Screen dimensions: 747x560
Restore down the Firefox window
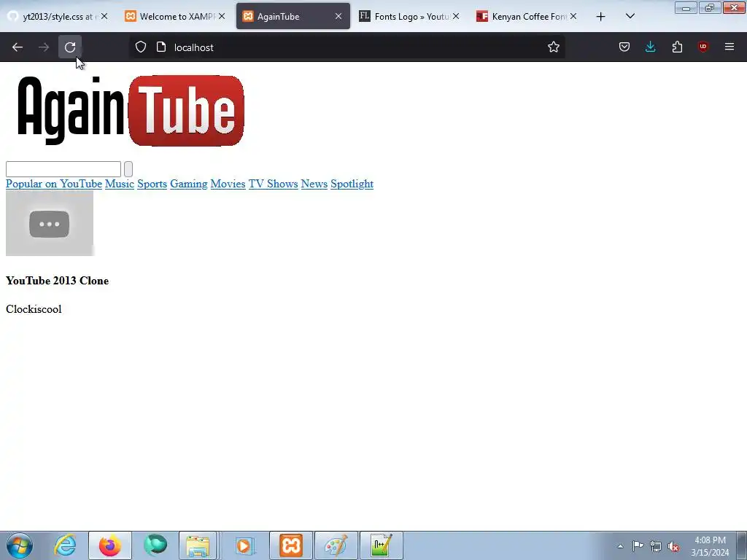(x=710, y=8)
